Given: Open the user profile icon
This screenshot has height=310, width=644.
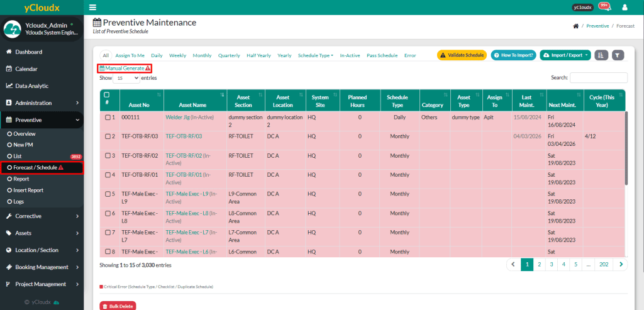Looking at the screenshot, I should pos(625,8).
